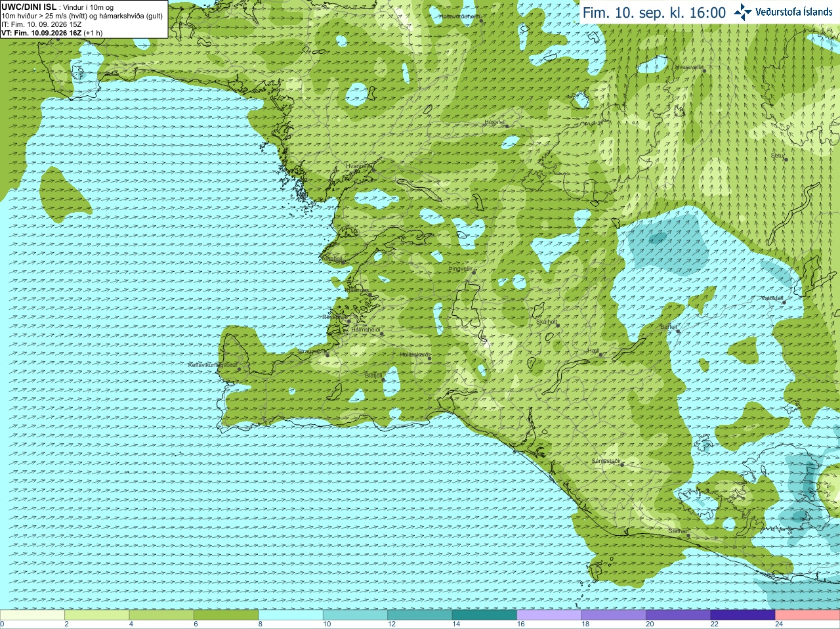This screenshot has width=840, height=629.
Task: Click the 6–8 dark green legend swatch
Action: 226,615
